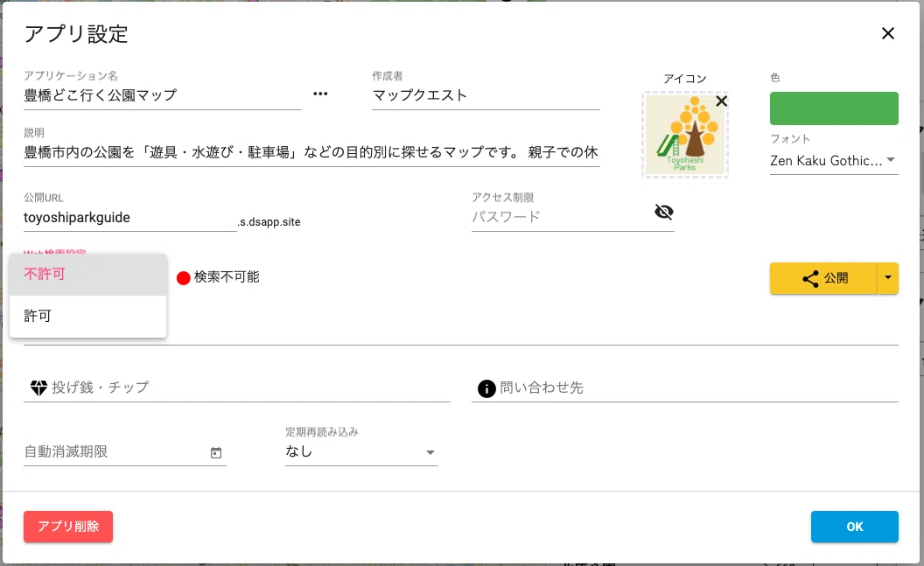This screenshot has height=566, width=924.
Task: Click the 公開 share button
Action: (823, 278)
